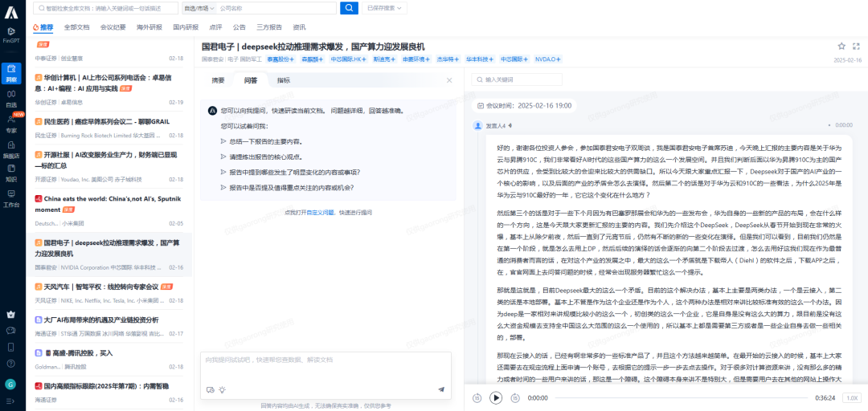Add the 中芯国际.HK stock tag
Image resolution: width=868 pixels, height=411 pixels.
tap(349, 59)
